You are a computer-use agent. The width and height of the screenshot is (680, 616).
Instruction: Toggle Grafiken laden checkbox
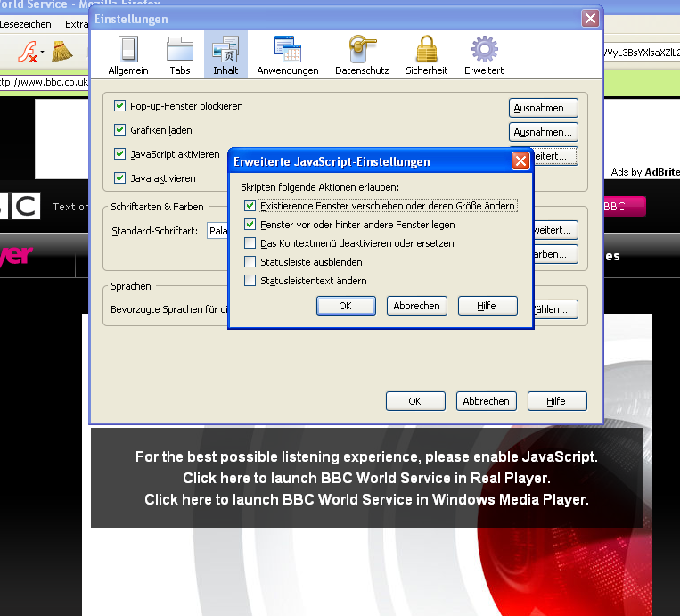pyautogui.click(x=119, y=129)
